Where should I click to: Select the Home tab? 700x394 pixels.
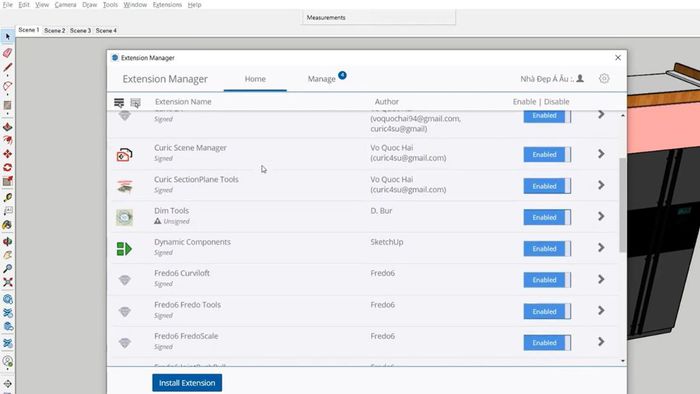click(x=255, y=79)
